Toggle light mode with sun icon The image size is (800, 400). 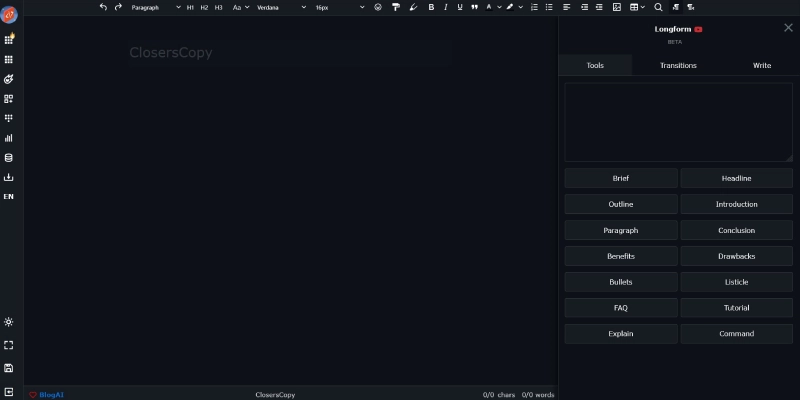coord(9,322)
